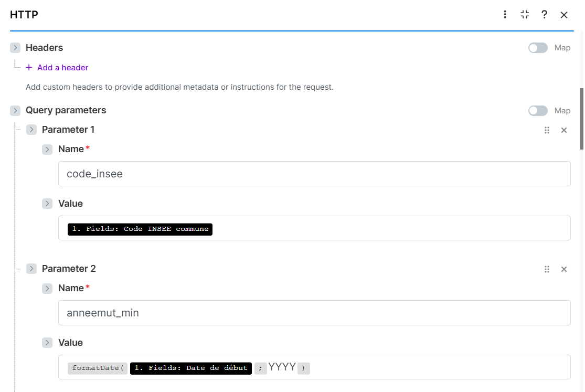The image size is (585, 392).
Task: Select the Code INSEE commune mapped pill
Action: tap(140, 229)
